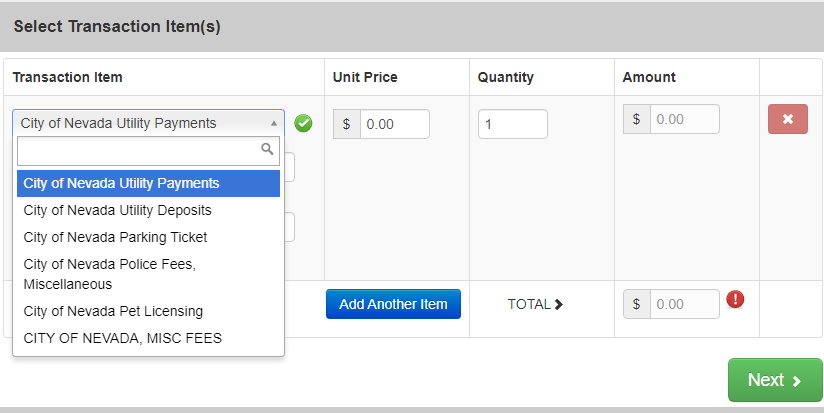Focus the Quantity input field
The height and width of the screenshot is (413, 824).
[x=512, y=124]
